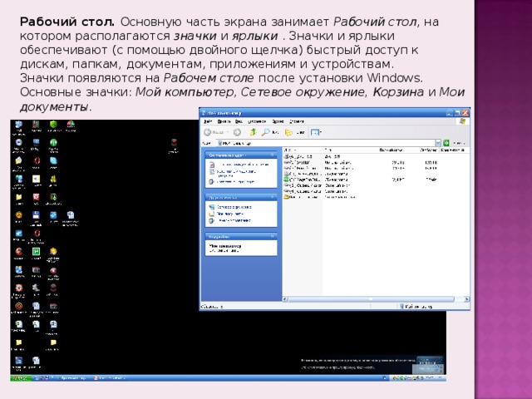Click horizontal scrollbar left arrow
Screen dimensions: 532x399
285,299
